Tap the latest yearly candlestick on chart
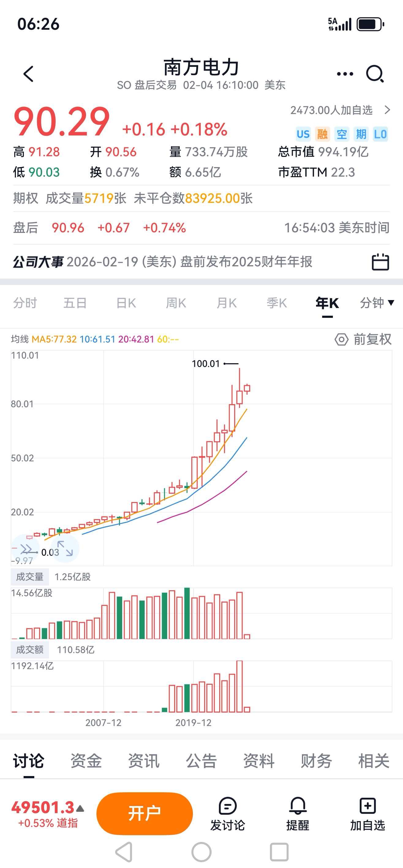Image resolution: width=403 pixels, height=868 pixels. [x=247, y=389]
